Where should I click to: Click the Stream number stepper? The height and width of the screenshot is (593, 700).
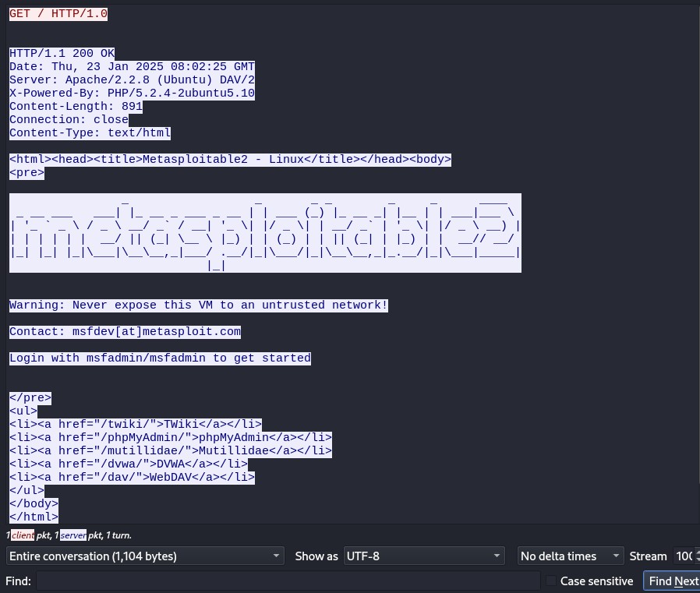pyautogui.click(x=687, y=556)
